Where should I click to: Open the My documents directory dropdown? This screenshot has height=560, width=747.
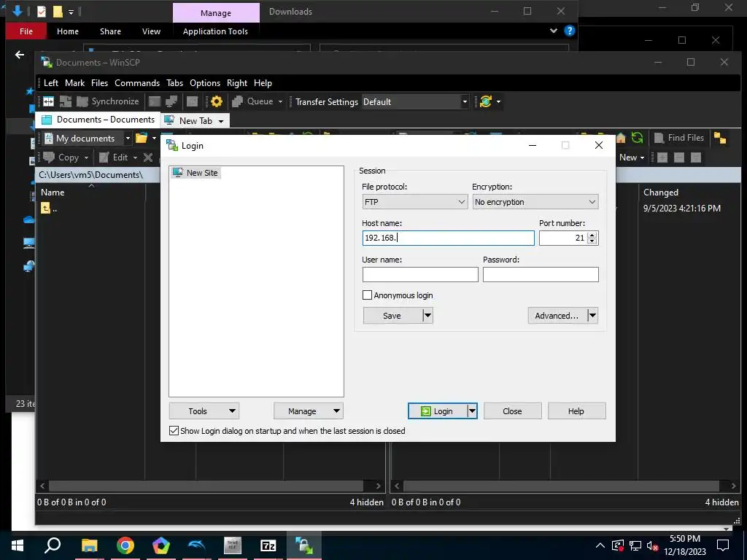(127, 139)
